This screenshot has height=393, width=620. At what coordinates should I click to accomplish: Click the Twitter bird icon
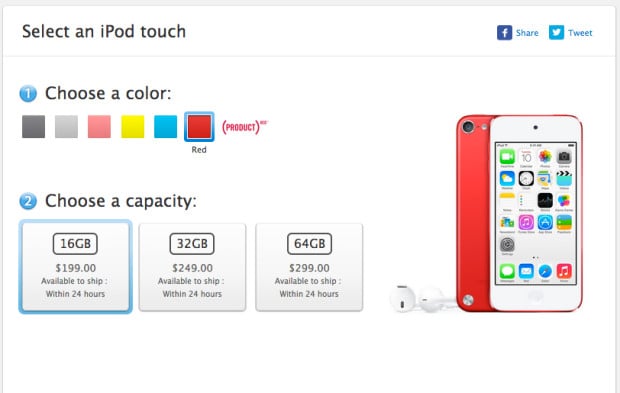click(x=556, y=32)
